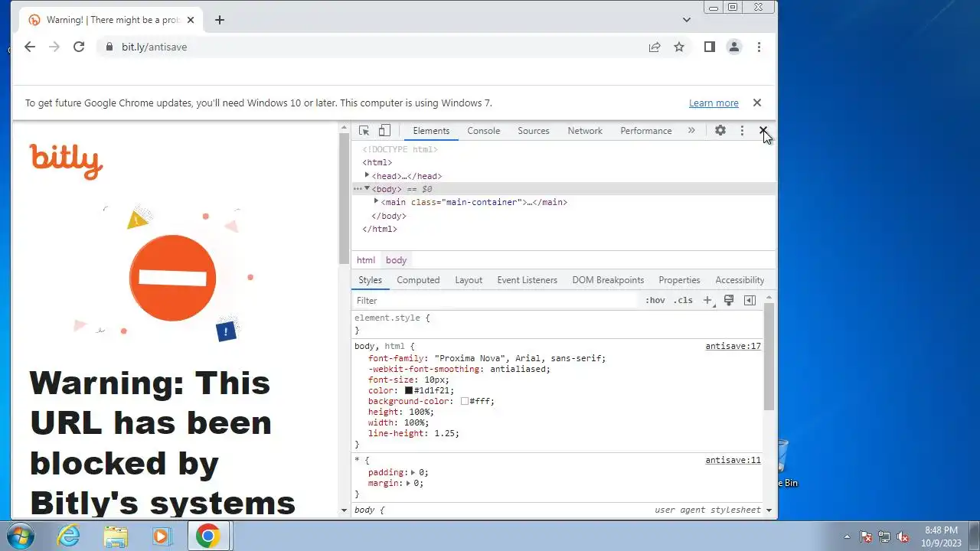
Task: Select body in the breadcrumb
Action: [x=396, y=260]
